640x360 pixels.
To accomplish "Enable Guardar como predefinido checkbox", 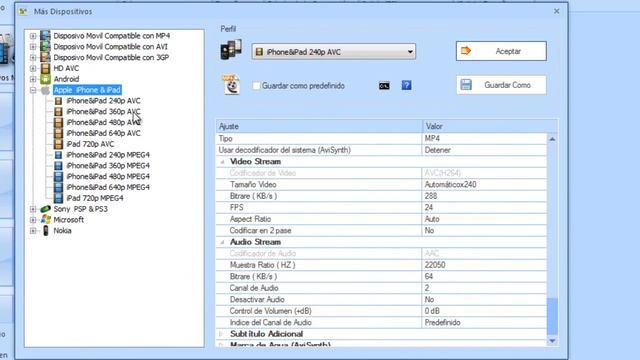I will pyautogui.click(x=256, y=86).
